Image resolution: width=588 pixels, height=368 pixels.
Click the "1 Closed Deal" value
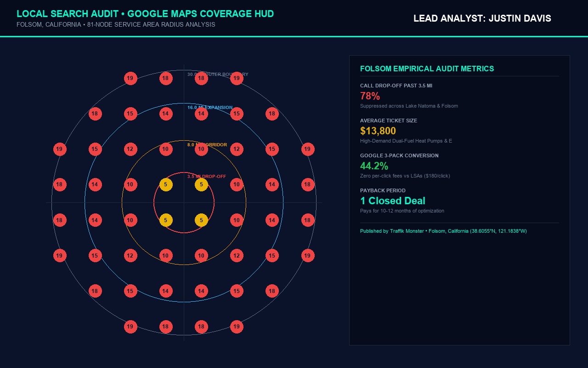(x=393, y=201)
